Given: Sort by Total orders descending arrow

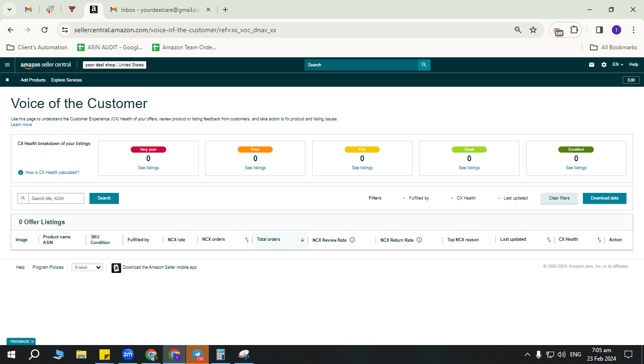Looking at the screenshot, I should point(303,240).
